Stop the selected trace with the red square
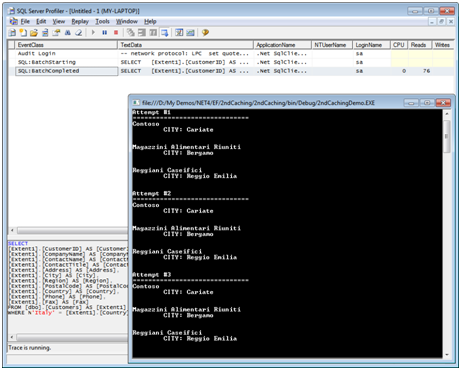This screenshot has height=370, width=461. [116, 33]
